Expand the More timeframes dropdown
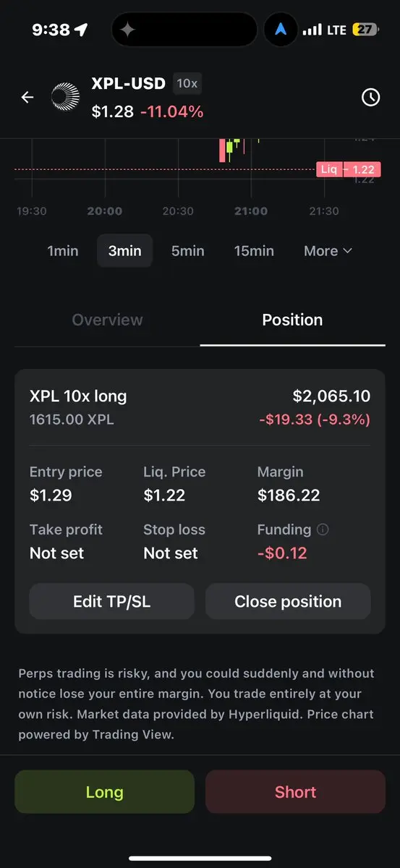400x868 pixels. coord(328,251)
